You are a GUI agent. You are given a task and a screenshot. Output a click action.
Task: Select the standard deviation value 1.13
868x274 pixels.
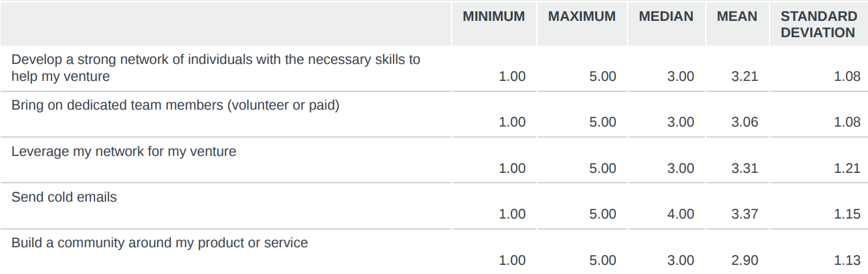coord(847,260)
